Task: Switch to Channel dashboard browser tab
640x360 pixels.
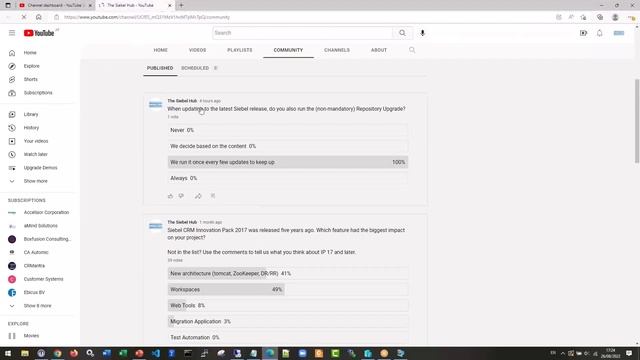Action: point(54,5)
